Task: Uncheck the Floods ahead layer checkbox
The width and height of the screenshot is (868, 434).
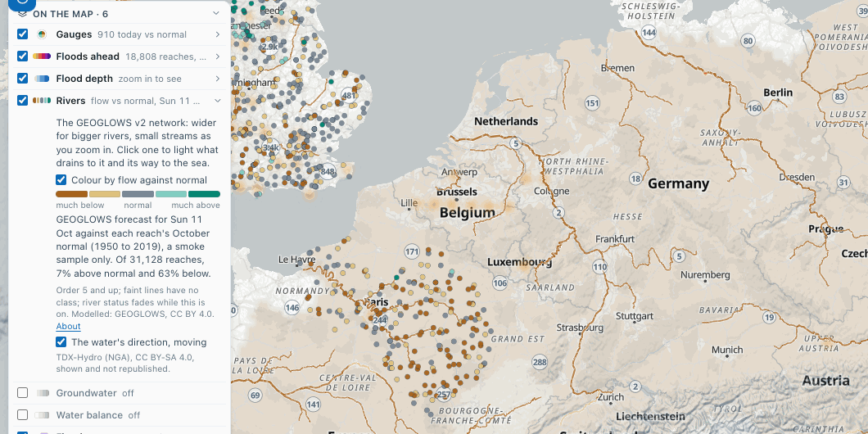Action: click(x=22, y=57)
